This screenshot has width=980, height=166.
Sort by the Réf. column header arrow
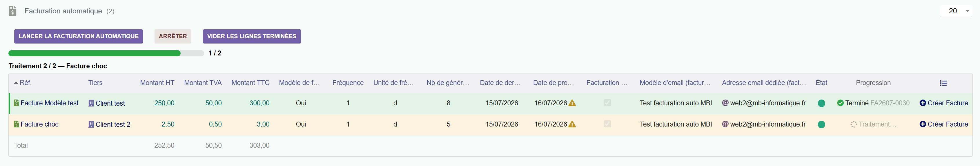[x=16, y=83]
